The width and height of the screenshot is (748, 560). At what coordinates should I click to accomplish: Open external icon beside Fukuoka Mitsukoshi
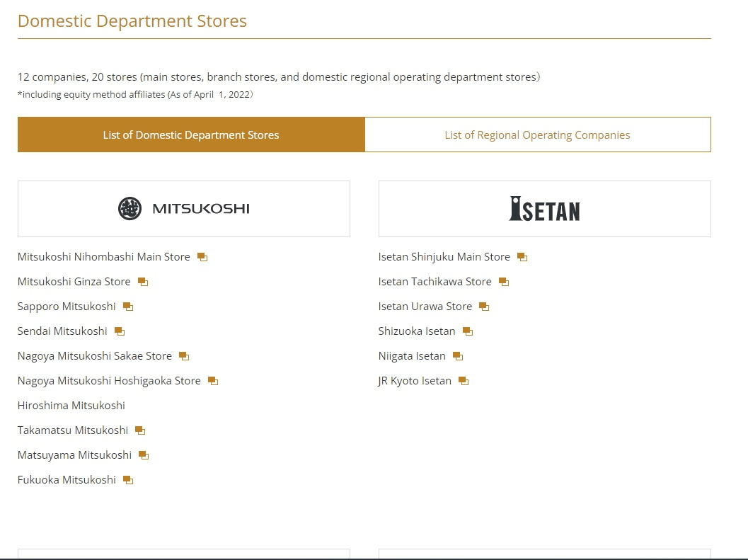click(x=128, y=481)
